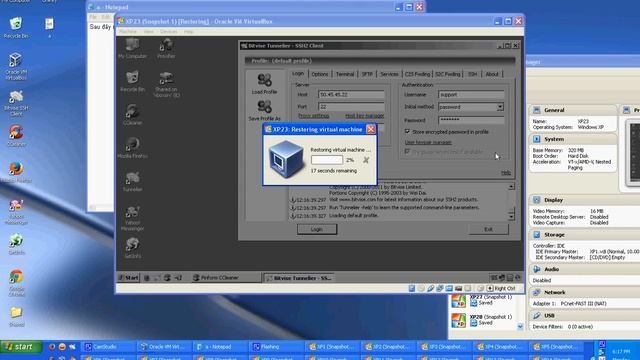Screen dimensions: 640x360
Task: Open Oracle VM VirtualBox desktop shortcut
Action: coord(16,66)
